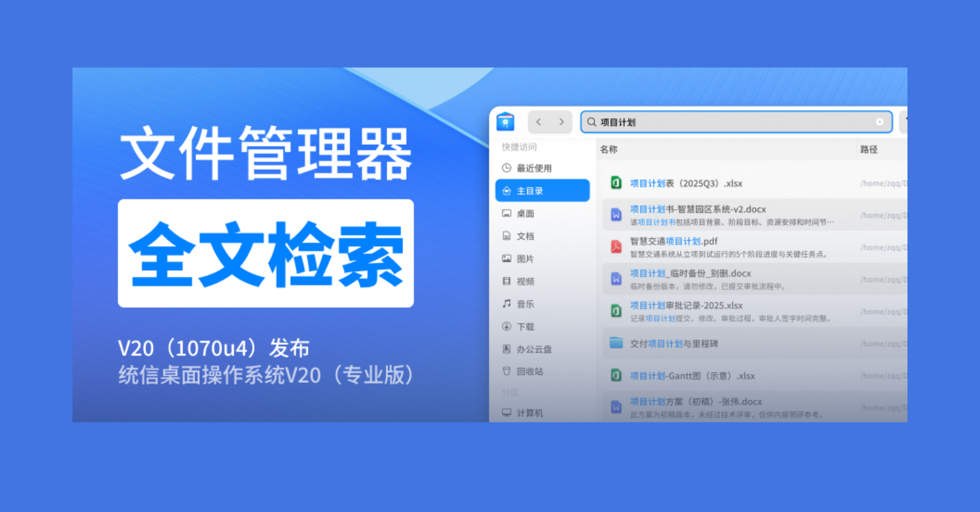Clear the search text with the round button
Screen dimensions: 980x512
click(x=880, y=122)
